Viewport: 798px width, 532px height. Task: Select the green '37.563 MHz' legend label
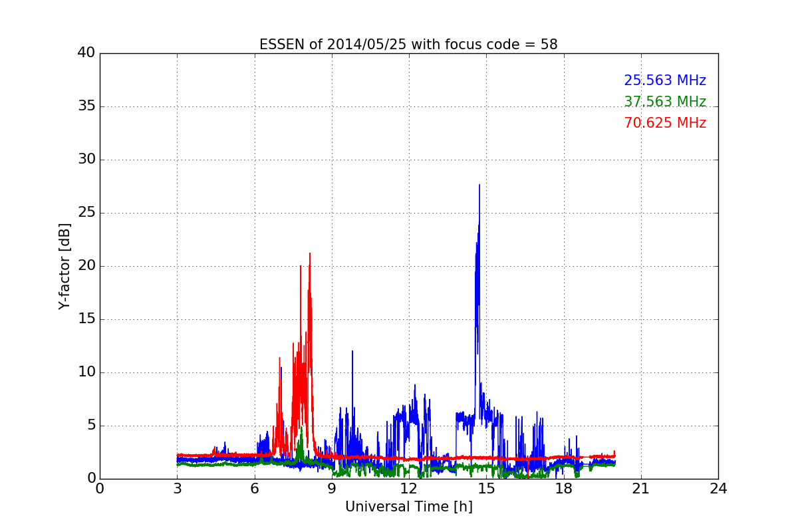(x=665, y=102)
